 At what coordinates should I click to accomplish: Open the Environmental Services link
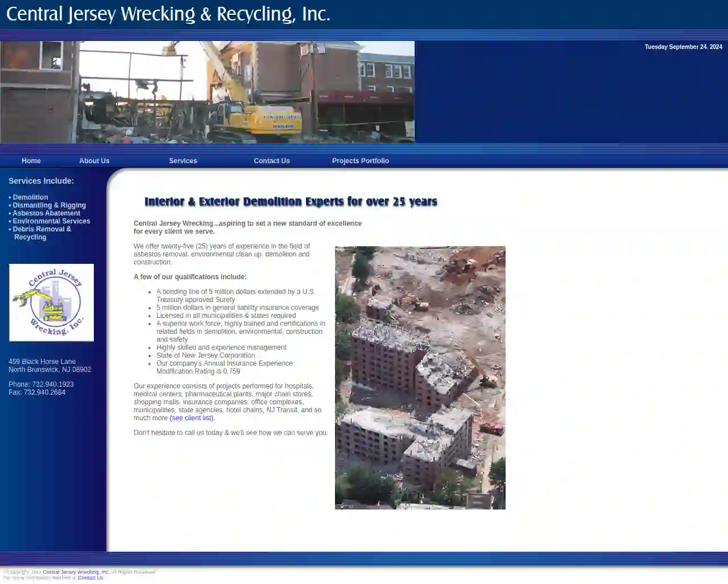pyautogui.click(x=51, y=221)
